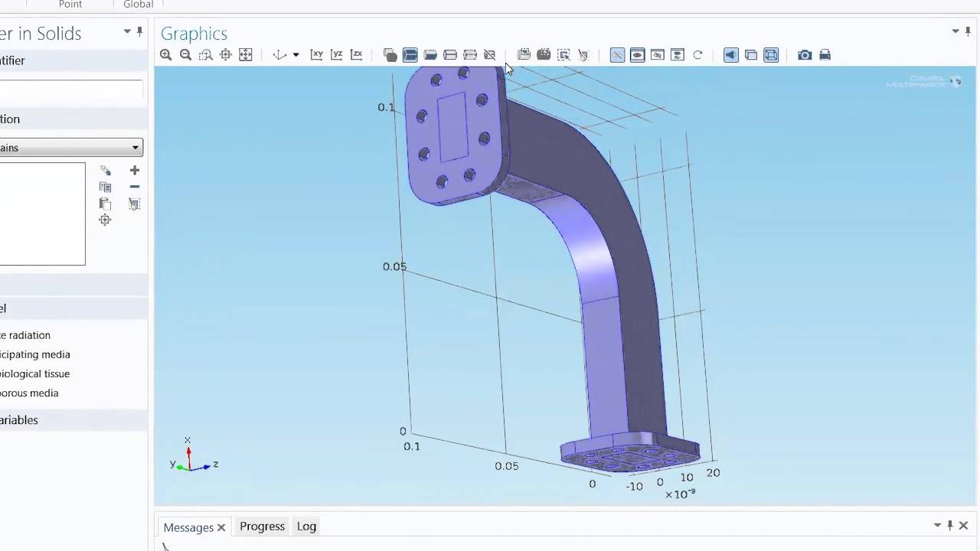Expand the Dependent Variables section

click(x=73, y=420)
